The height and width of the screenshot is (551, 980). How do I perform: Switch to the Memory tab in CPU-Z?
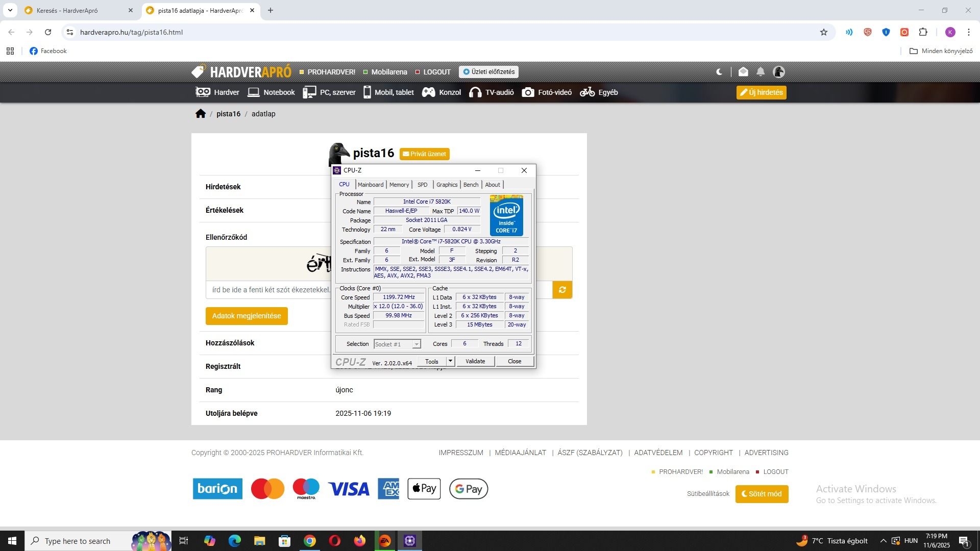pos(399,185)
